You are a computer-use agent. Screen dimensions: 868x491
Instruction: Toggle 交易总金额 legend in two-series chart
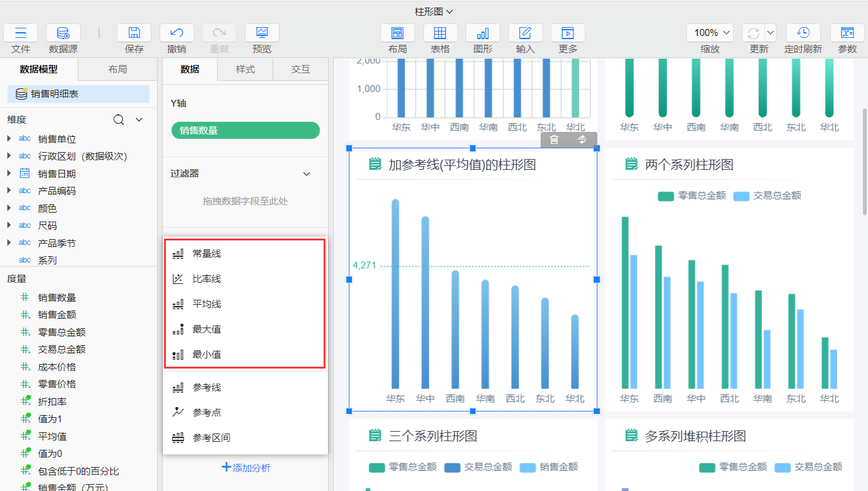[x=768, y=196]
